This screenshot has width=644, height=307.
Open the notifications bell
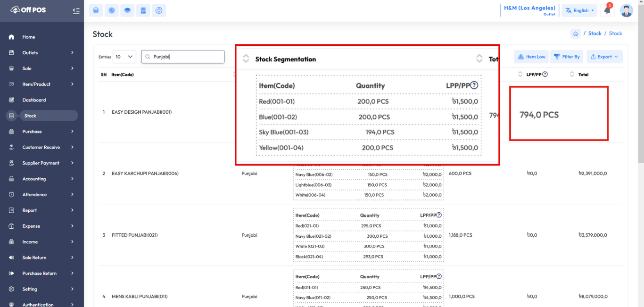coord(607,10)
